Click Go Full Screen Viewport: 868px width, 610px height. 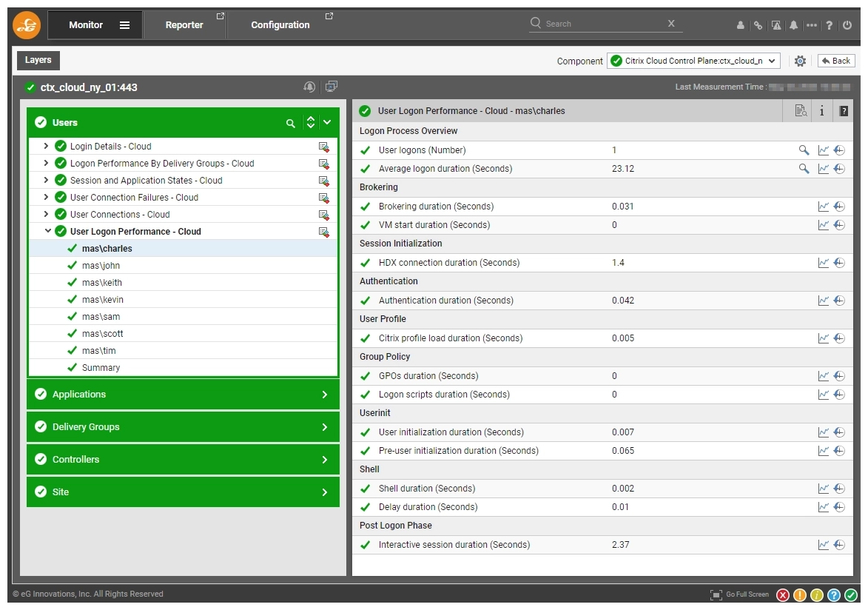pos(740,594)
